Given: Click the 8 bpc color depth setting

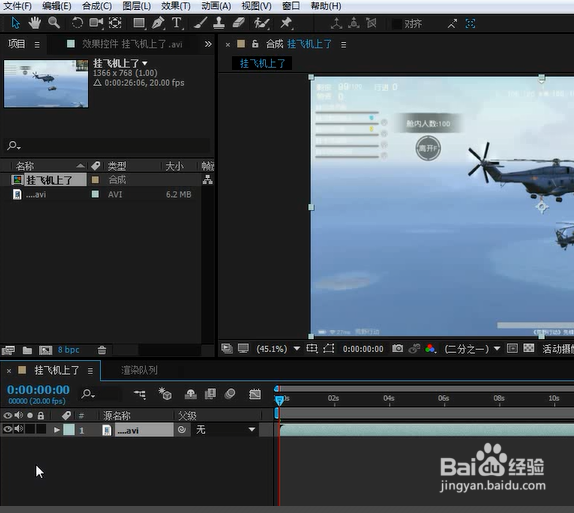Looking at the screenshot, I should tap(68, 350).
